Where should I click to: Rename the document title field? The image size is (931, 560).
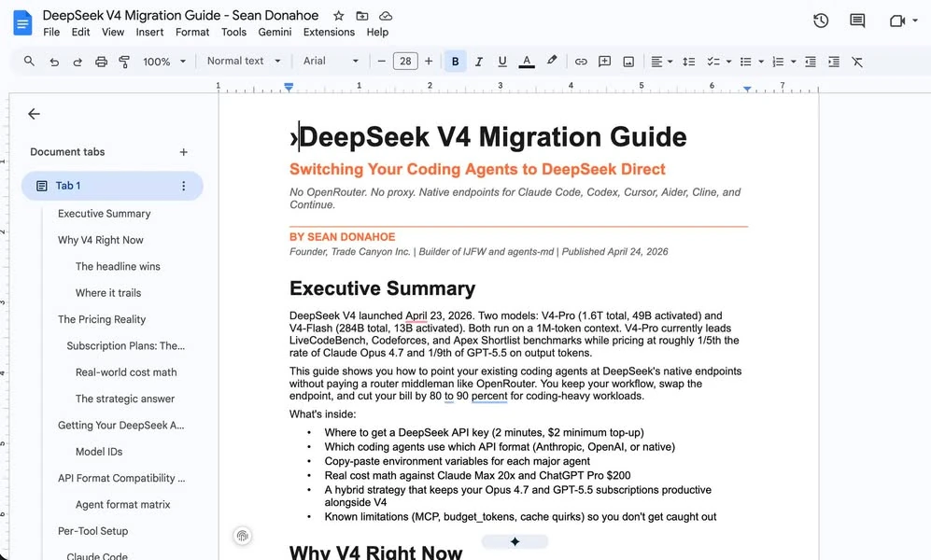click(180, 16)
